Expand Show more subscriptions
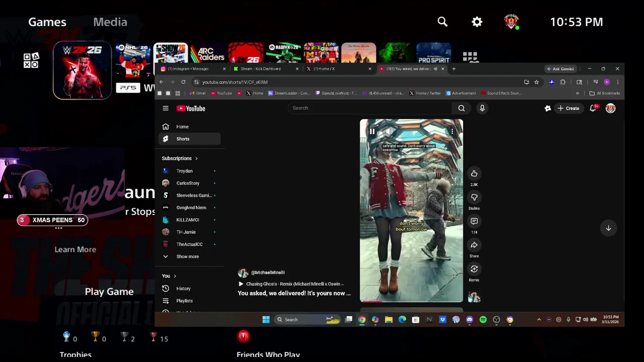 coord(189,256)
